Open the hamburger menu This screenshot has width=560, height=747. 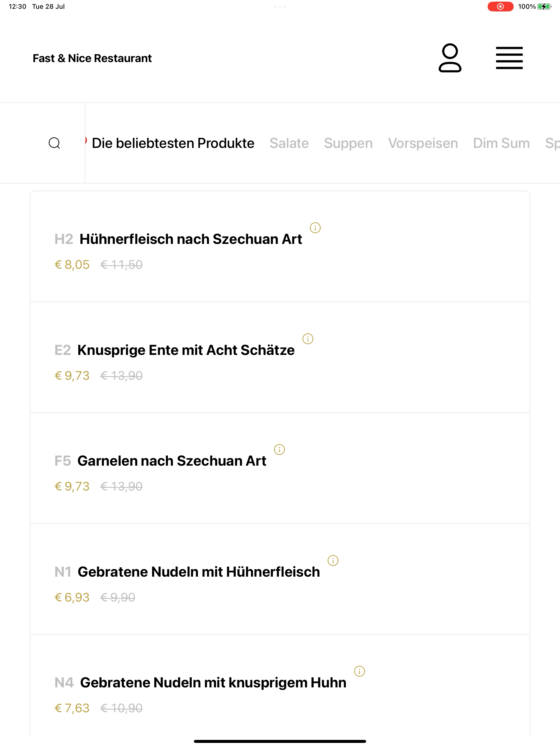(x=509, y=58)
